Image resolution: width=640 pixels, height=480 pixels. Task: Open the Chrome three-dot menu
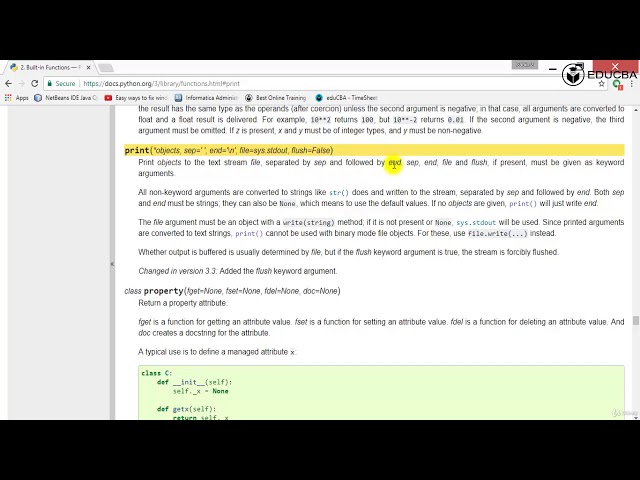[x=632, y=84]
